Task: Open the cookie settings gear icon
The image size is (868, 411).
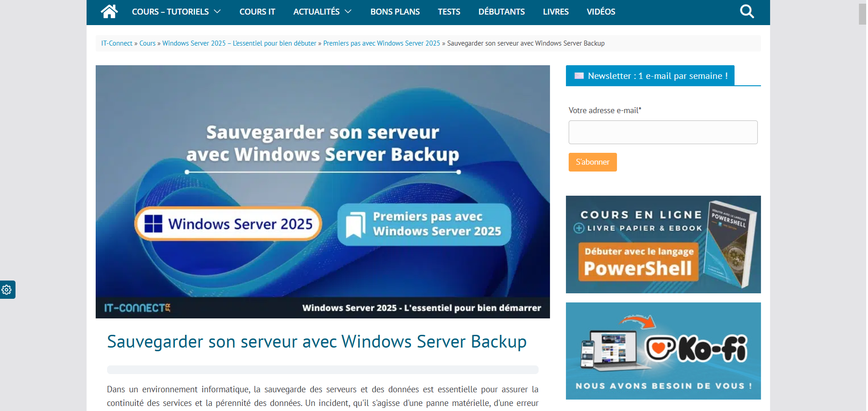Action: click(x=7, y=290)
